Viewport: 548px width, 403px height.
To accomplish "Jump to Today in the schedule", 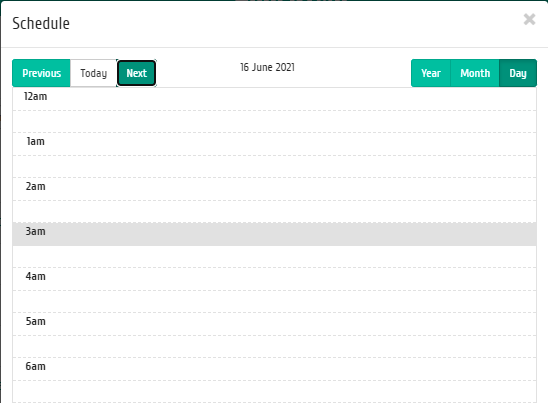I will tap(93, 73).
